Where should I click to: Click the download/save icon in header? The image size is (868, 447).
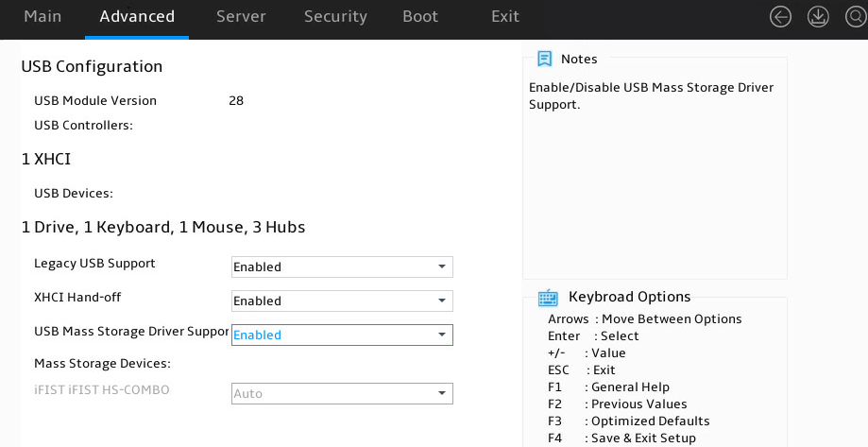click(818, 17)
